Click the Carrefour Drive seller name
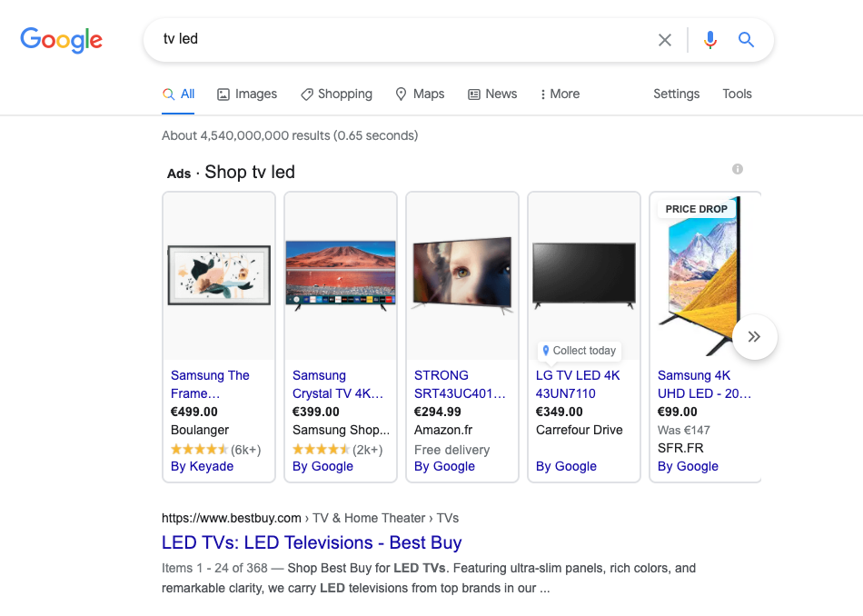The width and height of the screenshot is (863, 616). tap(579, 430)
